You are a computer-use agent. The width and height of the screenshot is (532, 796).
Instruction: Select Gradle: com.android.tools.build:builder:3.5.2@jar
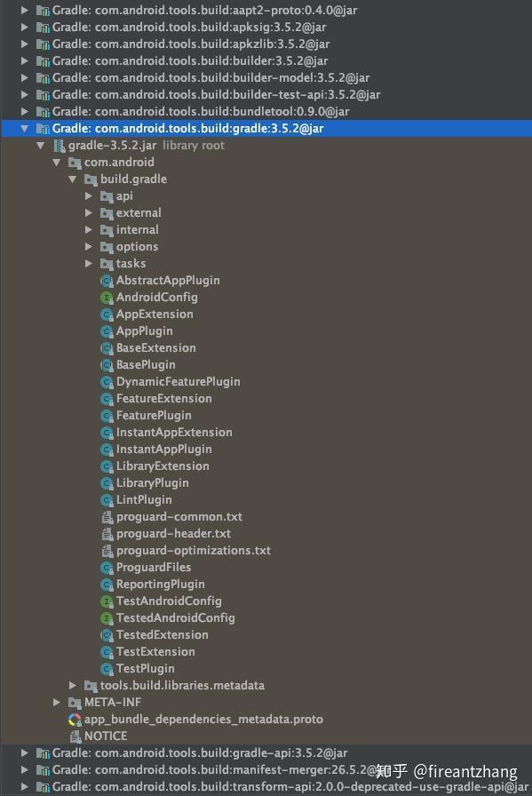266,61
